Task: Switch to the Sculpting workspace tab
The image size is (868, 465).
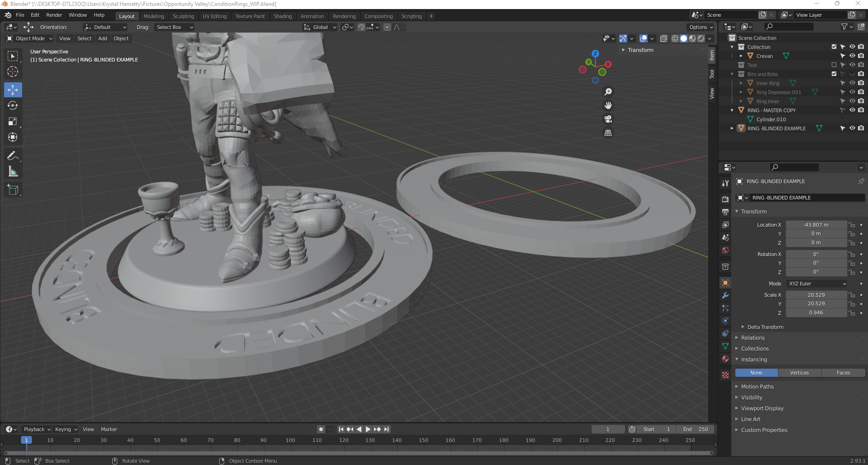Action: tap(183, 16)
